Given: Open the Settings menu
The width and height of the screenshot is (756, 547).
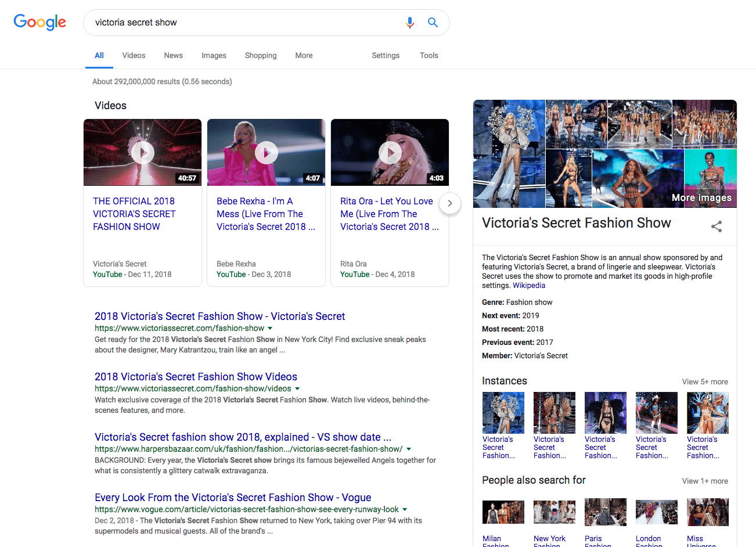Looking at the screenshot, I should (x=386, y=56).
